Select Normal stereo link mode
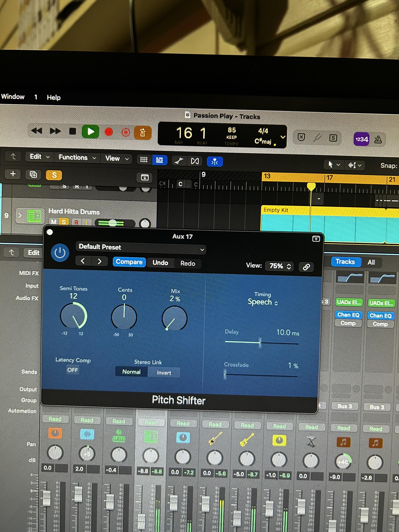 [131, 372]
